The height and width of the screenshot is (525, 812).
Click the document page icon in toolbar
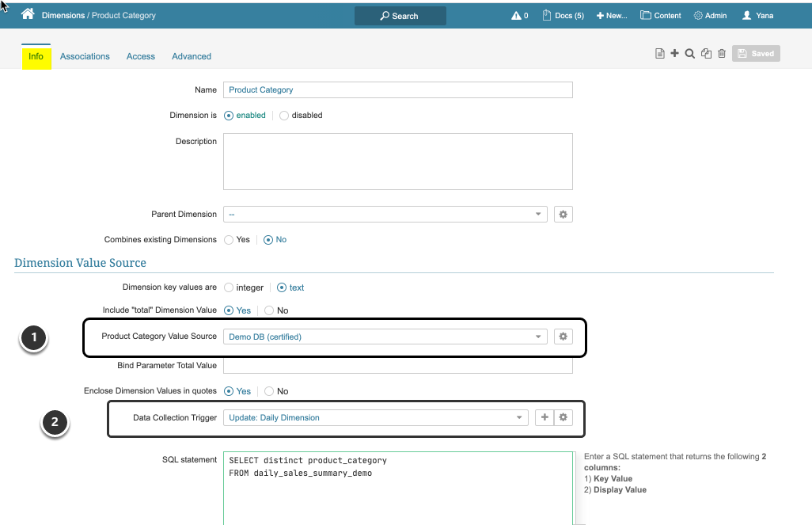tap(659, 54)
